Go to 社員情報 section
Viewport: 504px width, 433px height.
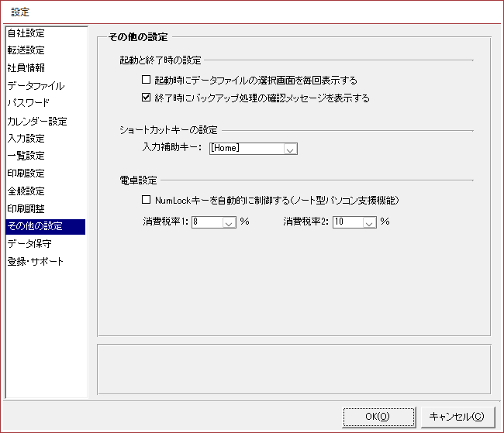[26, 67]
